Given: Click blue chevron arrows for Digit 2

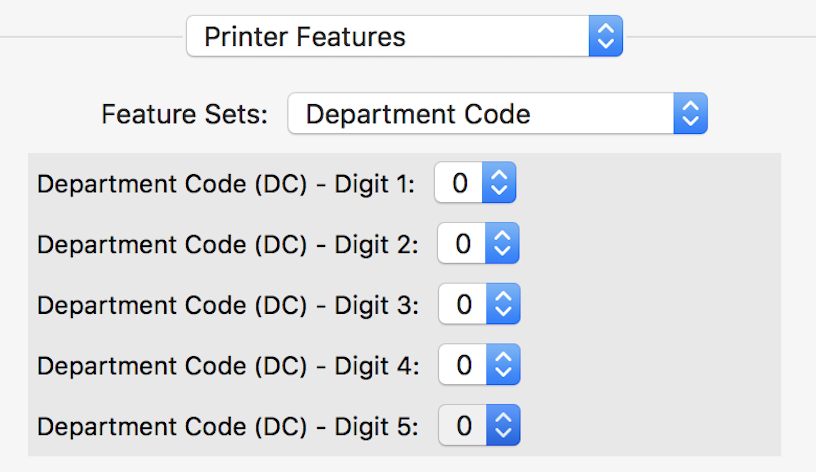Looking at the screenshot, I should coord(503,244).
